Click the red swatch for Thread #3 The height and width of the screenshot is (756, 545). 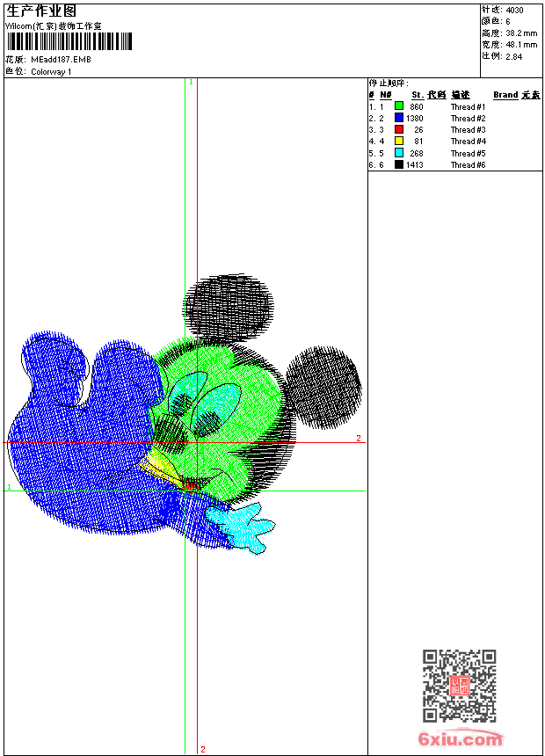[x=399, y=129]
